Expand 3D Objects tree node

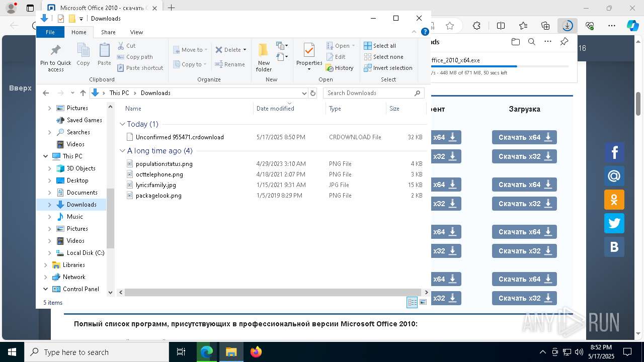[49, 168]
